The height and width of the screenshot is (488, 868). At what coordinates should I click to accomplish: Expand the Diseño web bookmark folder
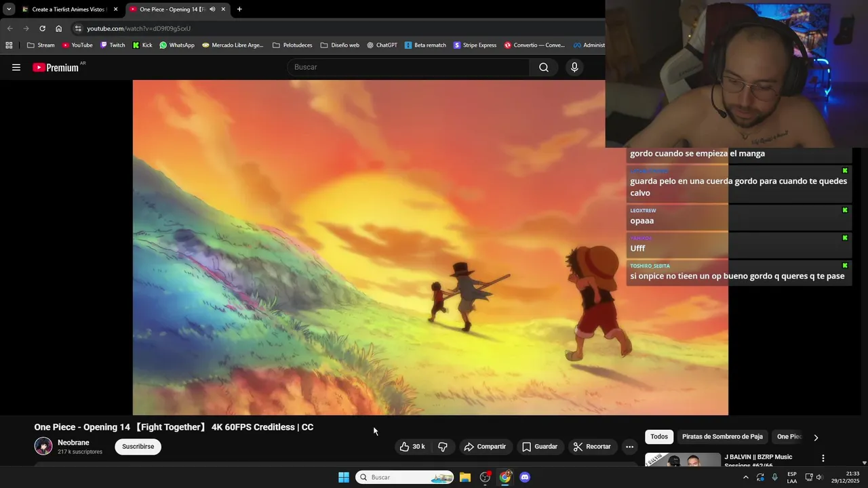pos(340,45)
